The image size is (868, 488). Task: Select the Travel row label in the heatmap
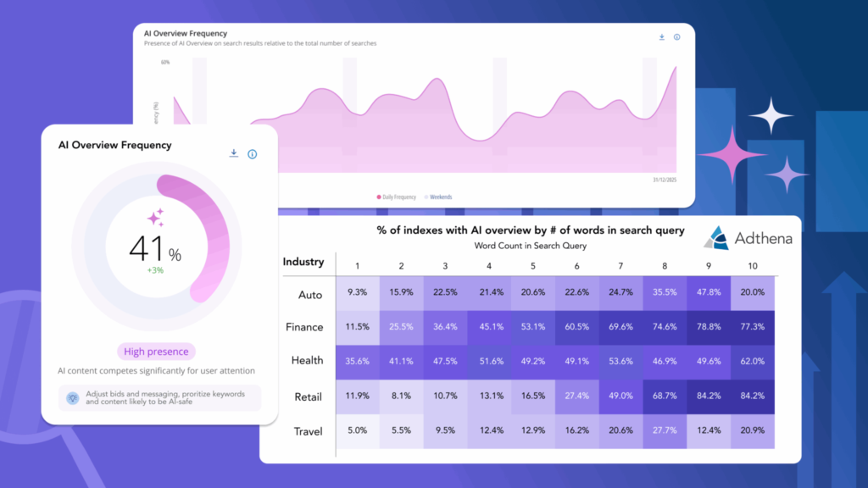point(308,431)
